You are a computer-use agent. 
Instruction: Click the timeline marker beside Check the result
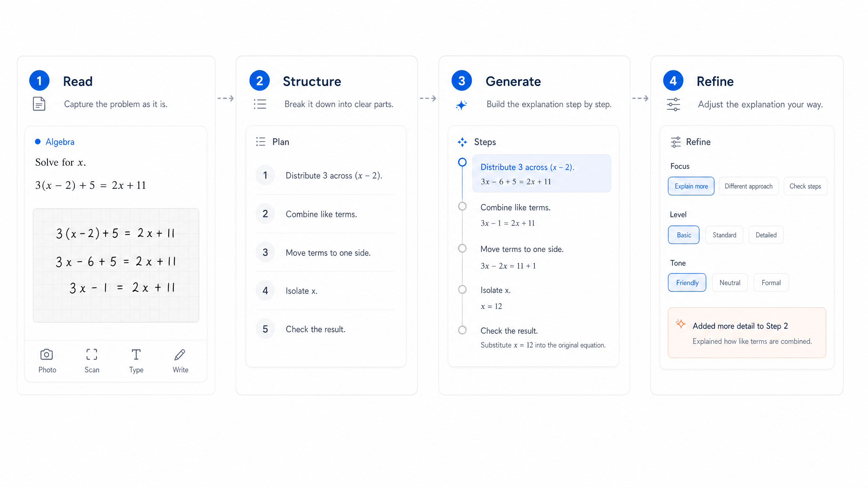pos(462,330)
